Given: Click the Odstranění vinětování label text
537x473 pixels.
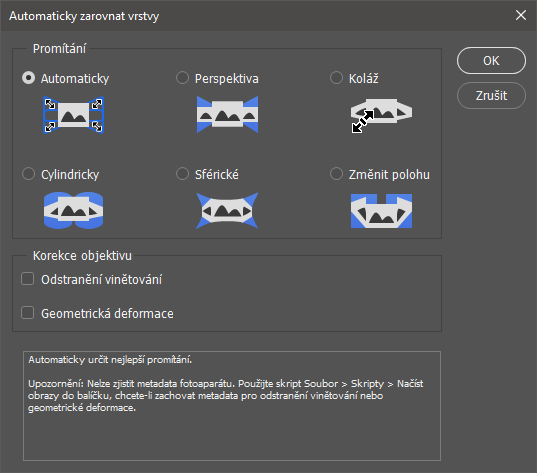Looking at the screenshot, I should [x=101, y=280].
